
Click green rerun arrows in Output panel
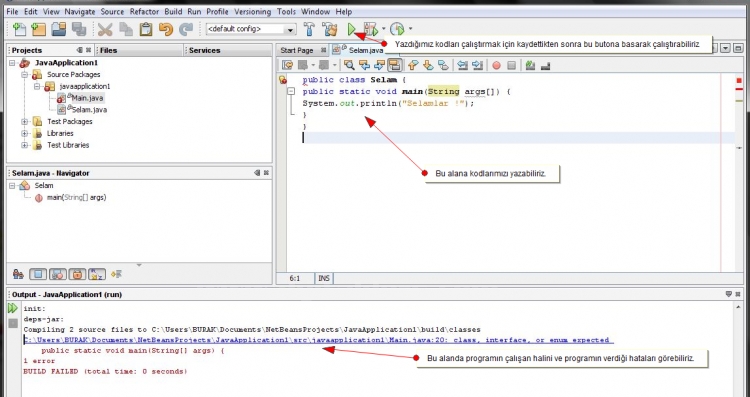[x=12, y=309]
